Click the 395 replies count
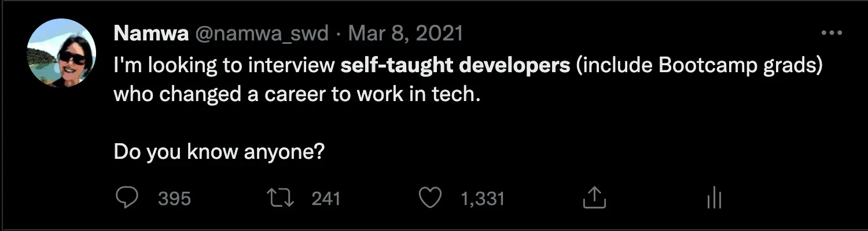 tap(174, 199)
